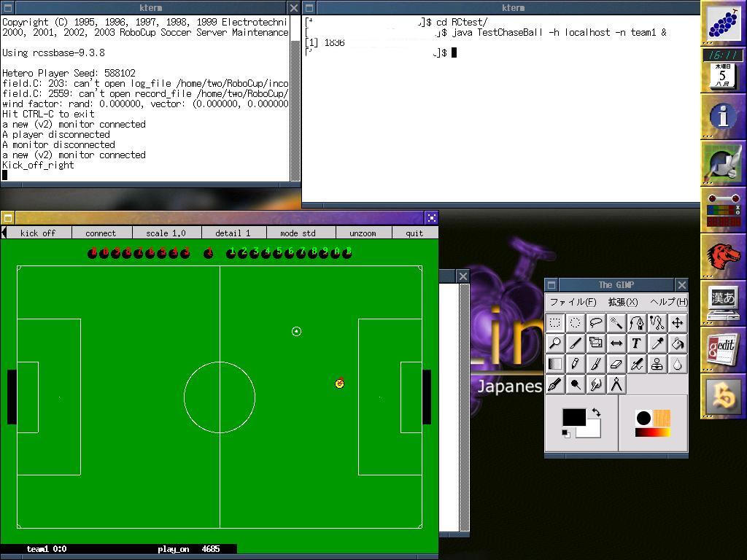Open the blue info launcher in panel
Viewport: 747px width, 560px height.
click(x=723, y=116)
